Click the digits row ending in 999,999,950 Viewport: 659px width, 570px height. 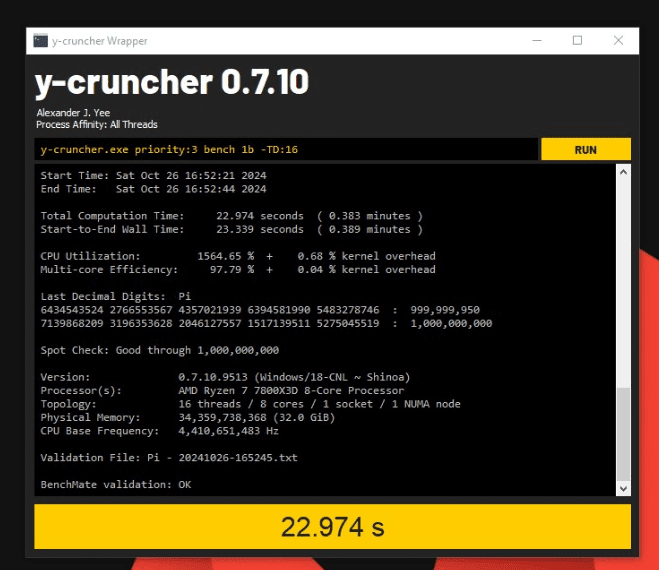point(260,310)
